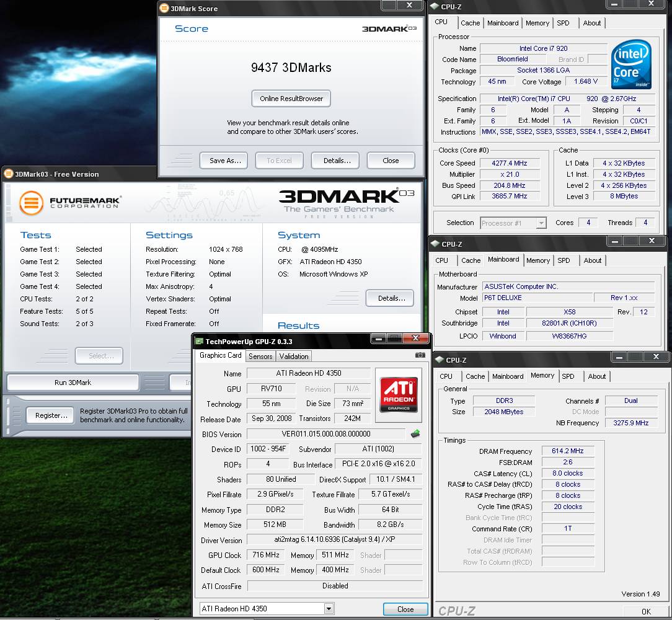672x620 pixels.
Task: Click the Default Clock 600 MHz field
Action: (266, 570)
